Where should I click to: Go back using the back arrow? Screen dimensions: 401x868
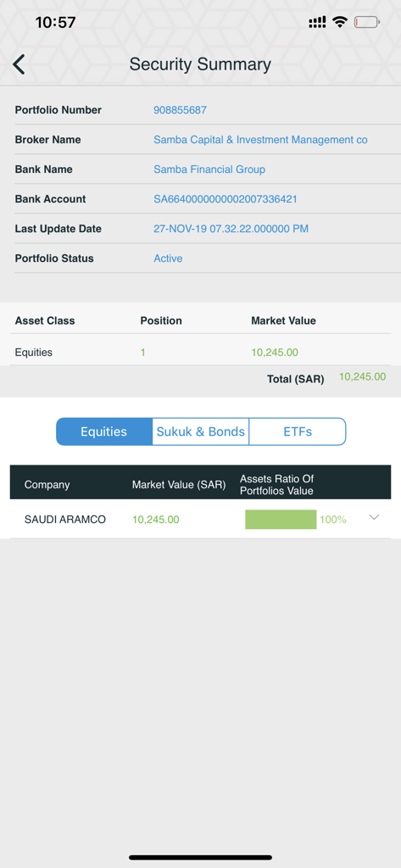tap(19, 64)
